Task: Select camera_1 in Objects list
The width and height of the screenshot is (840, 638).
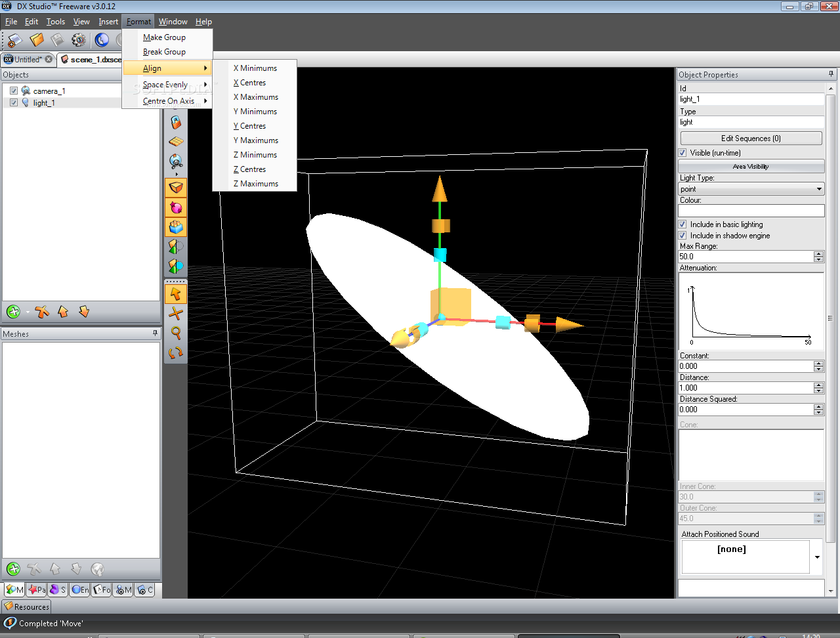Action: tap(49, 91)
